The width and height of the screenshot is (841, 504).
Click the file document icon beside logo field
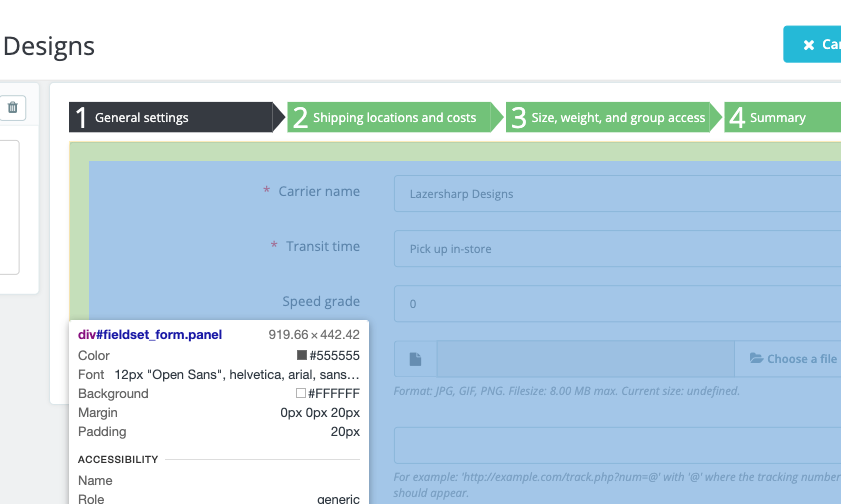(416, 359)
